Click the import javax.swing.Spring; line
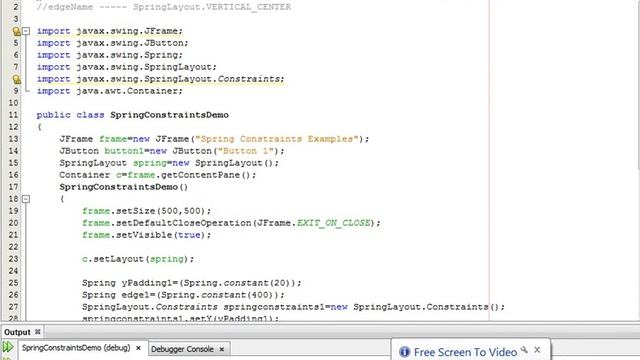 click(109, 55)
